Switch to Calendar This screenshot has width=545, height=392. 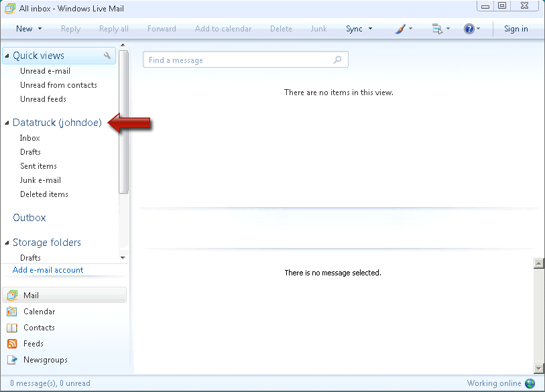click(40, 312)
